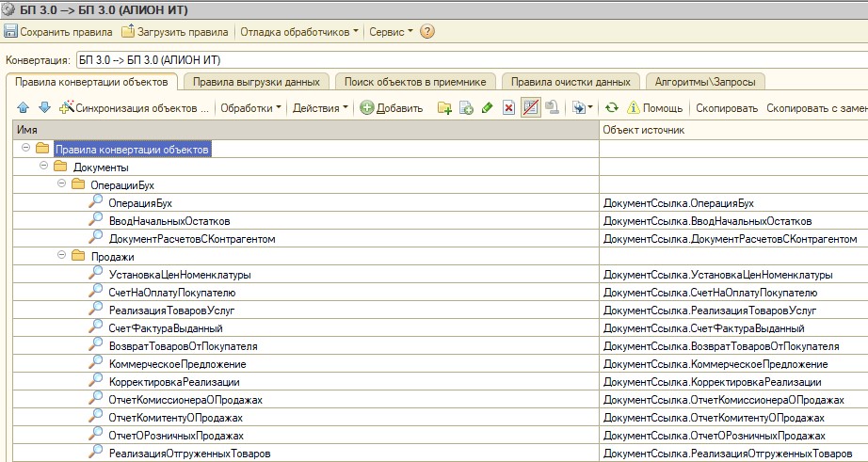
Task: Click the Скопировать button
Action: [726, 108]
